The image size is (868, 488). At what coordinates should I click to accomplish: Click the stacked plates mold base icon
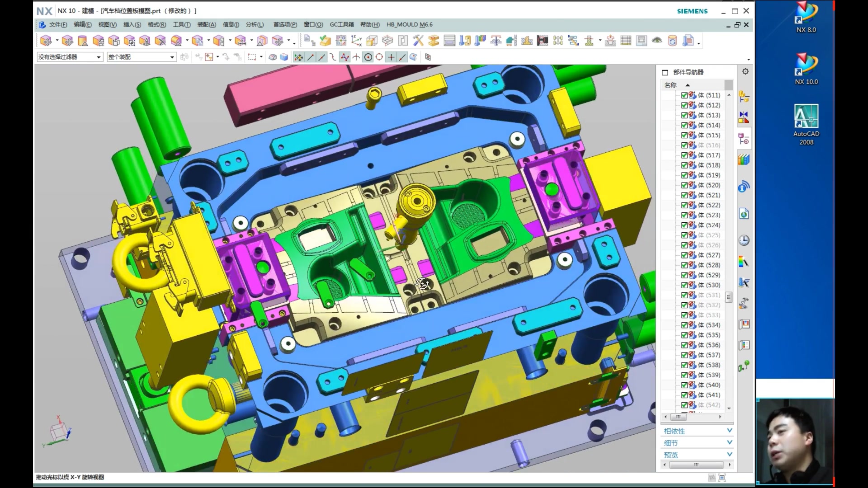point(434,41)
